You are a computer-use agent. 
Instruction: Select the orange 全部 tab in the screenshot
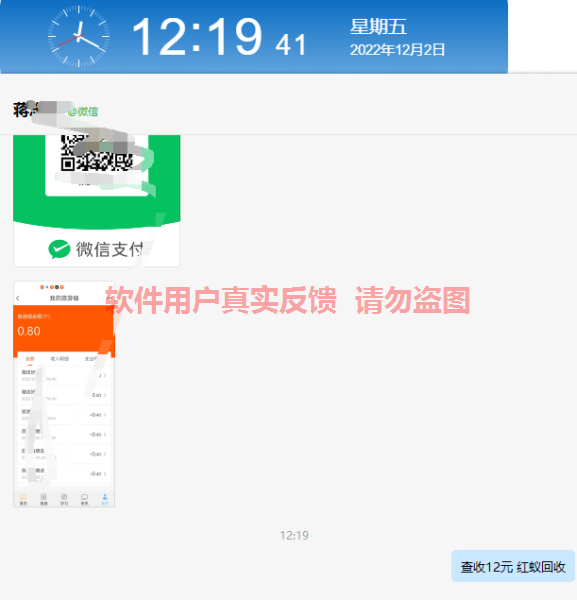[x=30, y=359]
